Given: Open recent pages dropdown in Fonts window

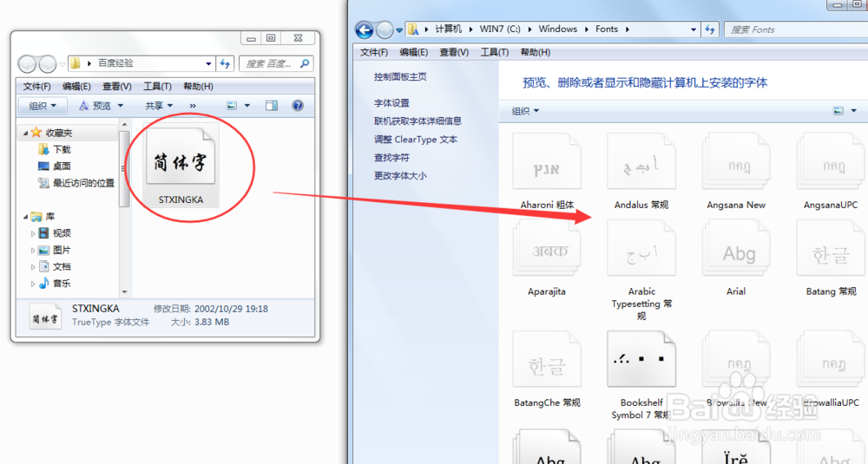Looking at the screenshot, I should (x=399, y=30).
